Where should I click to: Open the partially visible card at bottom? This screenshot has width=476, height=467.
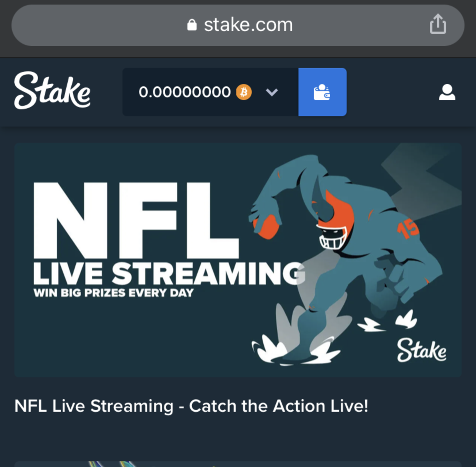238,464
